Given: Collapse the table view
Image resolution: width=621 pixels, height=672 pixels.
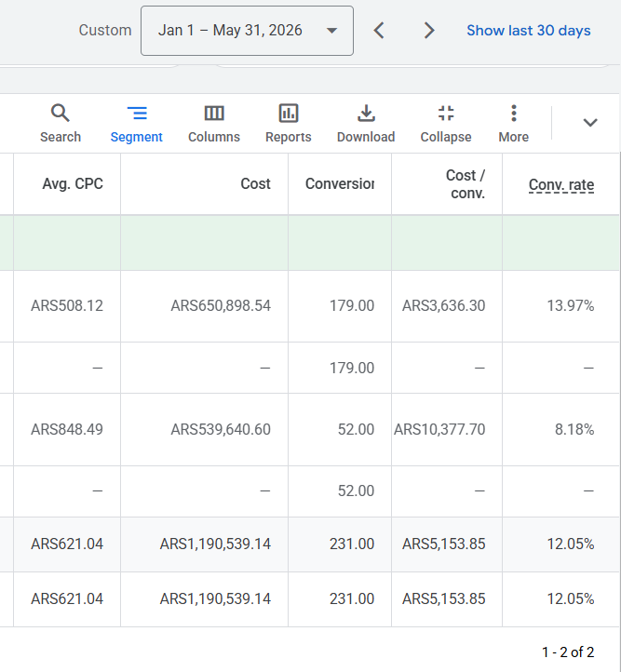Looking at the screenshot, I should [446, 124].
